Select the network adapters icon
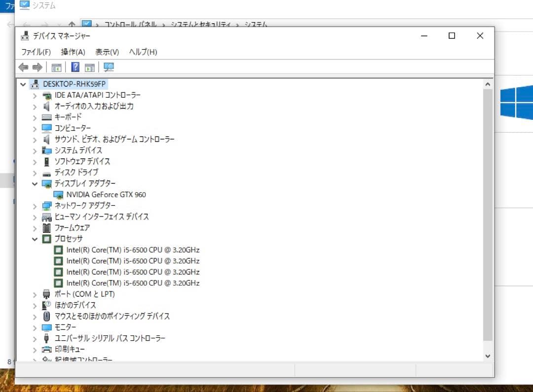 46,206
